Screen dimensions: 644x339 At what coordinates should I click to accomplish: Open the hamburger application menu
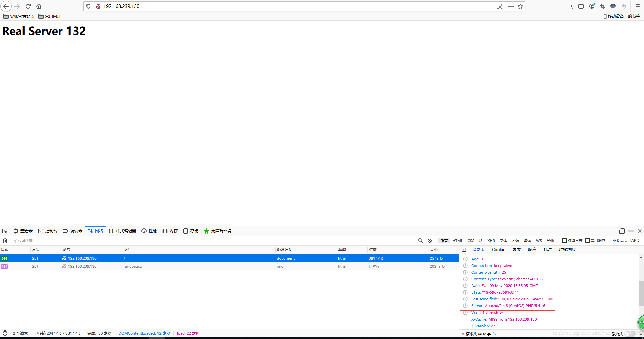coord(637,6)
